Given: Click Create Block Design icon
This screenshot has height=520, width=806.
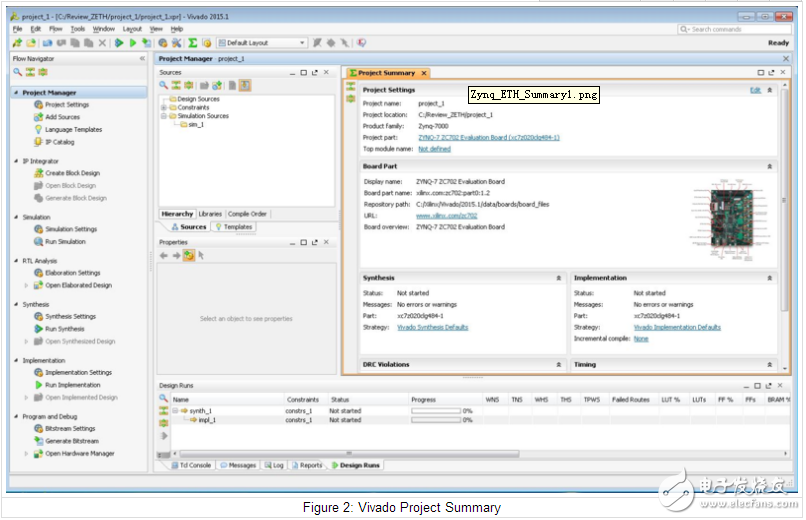Looking at the screenshot, I should coord(38,173).
